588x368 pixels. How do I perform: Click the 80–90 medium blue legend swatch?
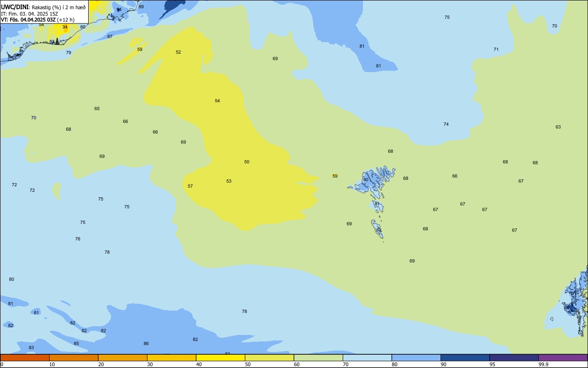point(416,357)
